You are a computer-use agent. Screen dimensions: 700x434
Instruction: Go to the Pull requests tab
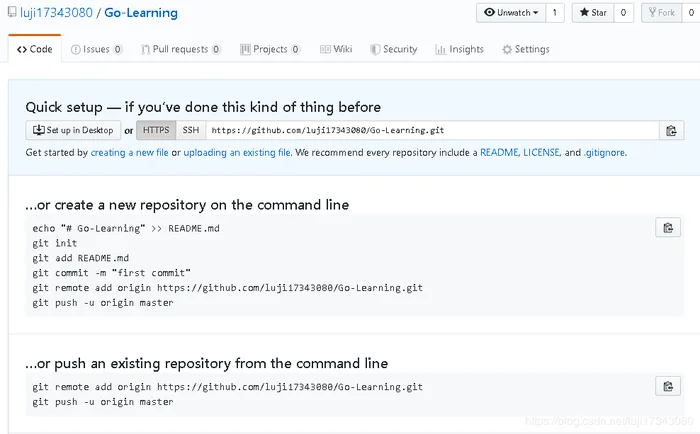coord(181,49)
